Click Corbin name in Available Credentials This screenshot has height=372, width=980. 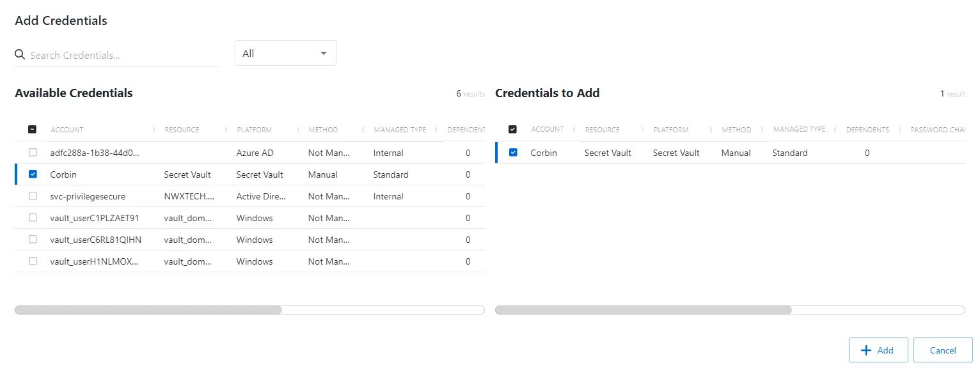click(63, 174)
